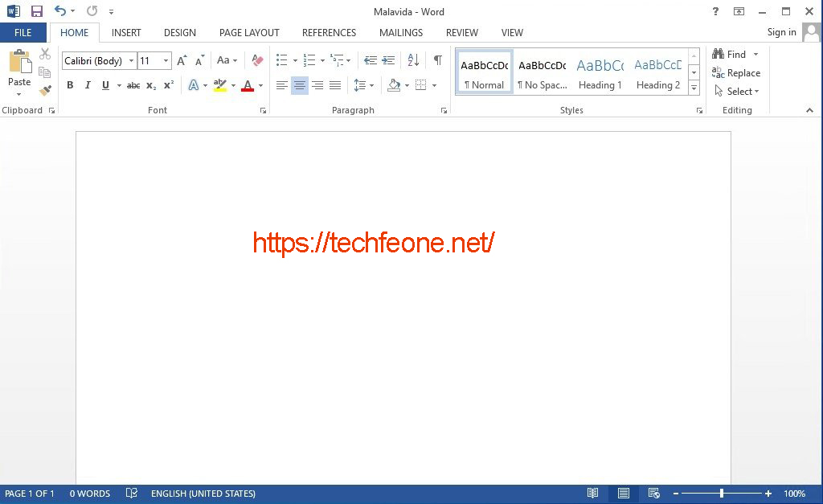Open the Font dialog launcher

pos(263,111)
